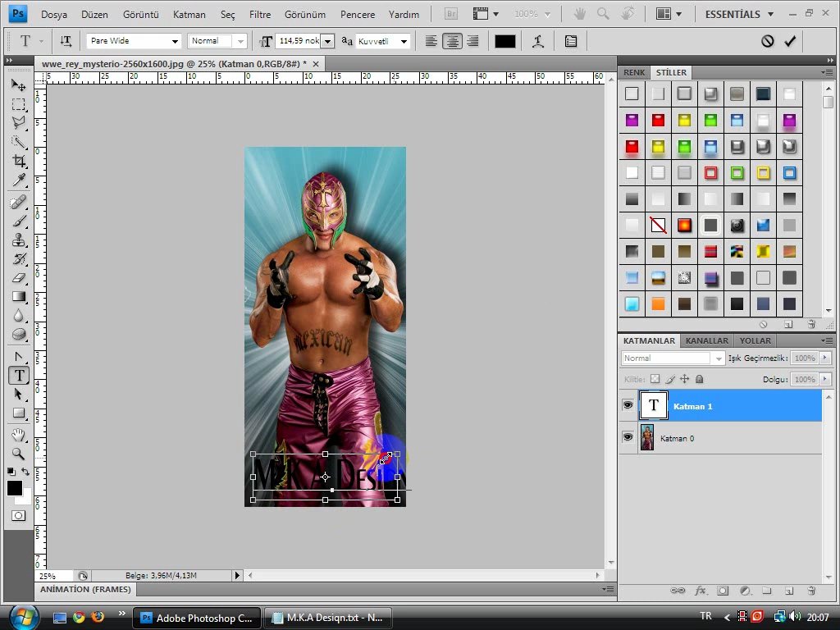Select the Move tool
This screenshot has width=840, height=630.
pos(18,84)
